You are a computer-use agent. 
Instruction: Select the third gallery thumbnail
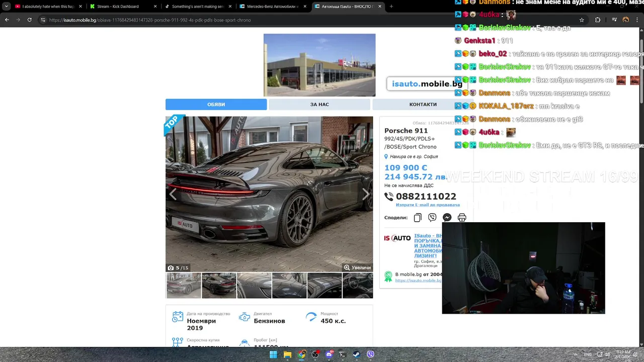click(254, 286)
